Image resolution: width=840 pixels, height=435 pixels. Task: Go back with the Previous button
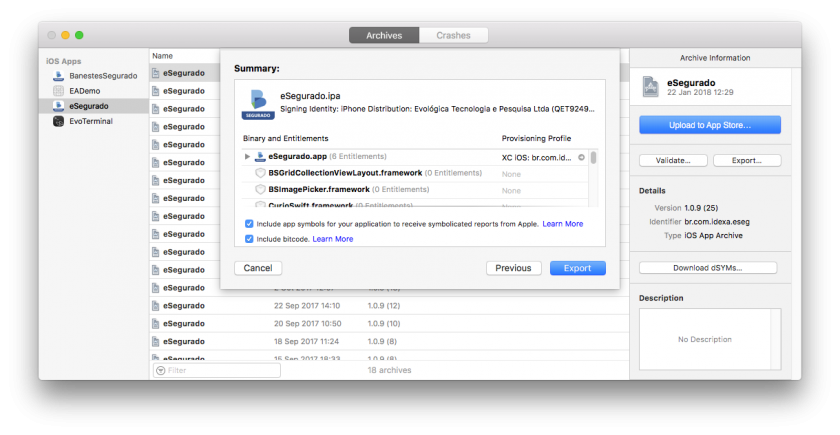point(513,268)
